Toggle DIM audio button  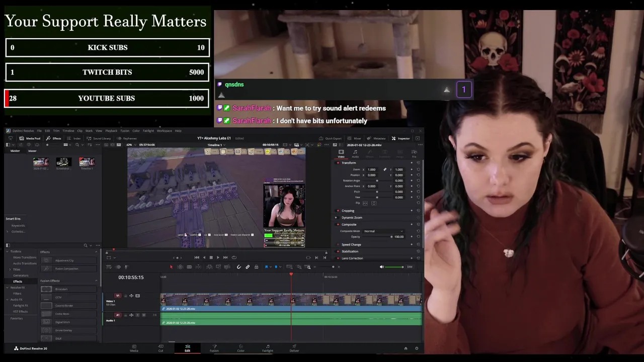(410, 267)
